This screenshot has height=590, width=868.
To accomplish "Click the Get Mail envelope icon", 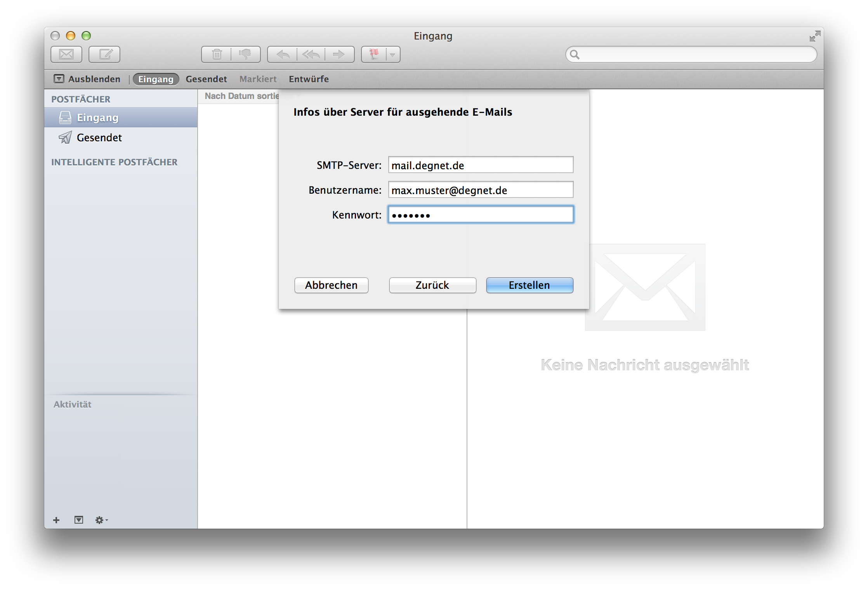I will (66, 54).
